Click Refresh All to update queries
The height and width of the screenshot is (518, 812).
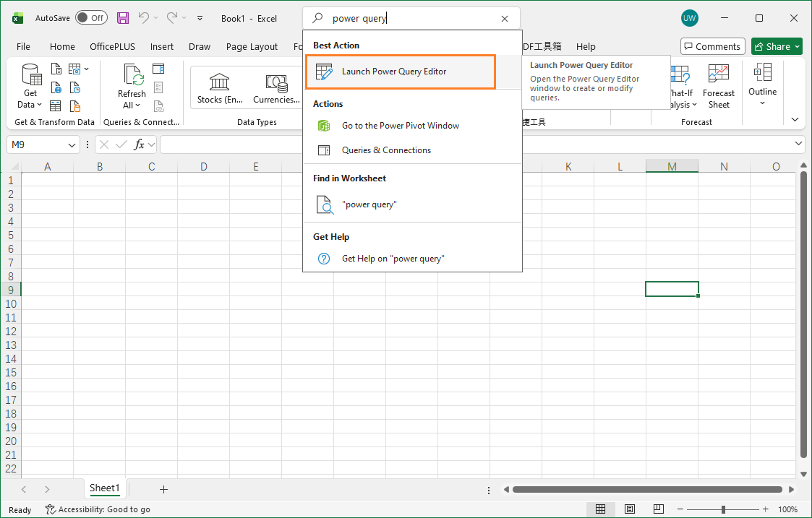coord(132,87)
